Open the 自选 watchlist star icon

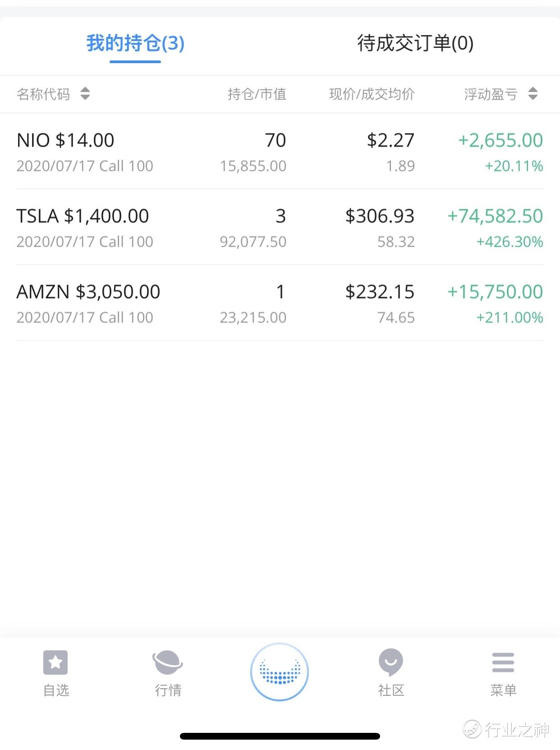(55, 662)
